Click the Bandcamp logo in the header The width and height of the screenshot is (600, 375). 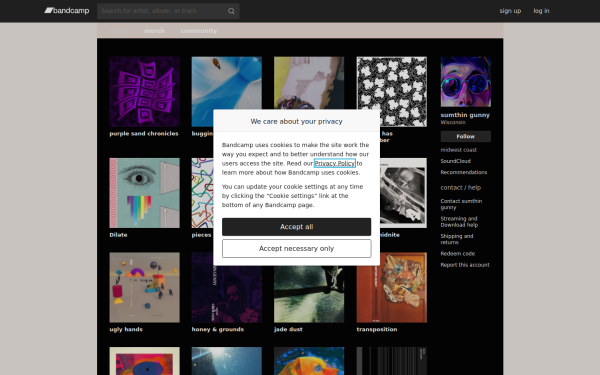pyautogui.click(x=67, y=11)
